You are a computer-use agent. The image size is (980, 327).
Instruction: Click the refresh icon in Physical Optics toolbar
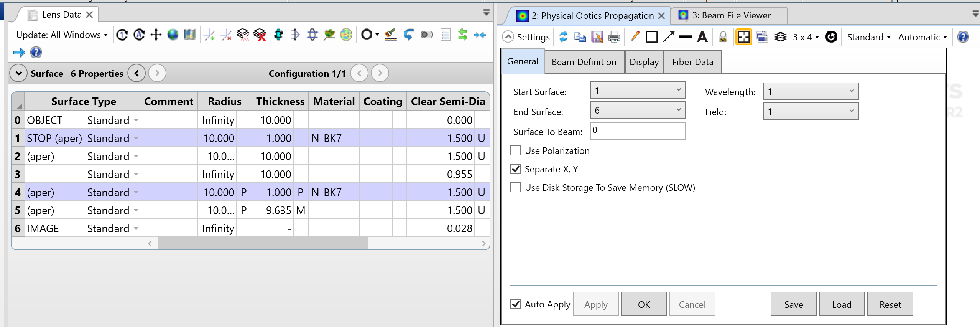coord(563,37)
